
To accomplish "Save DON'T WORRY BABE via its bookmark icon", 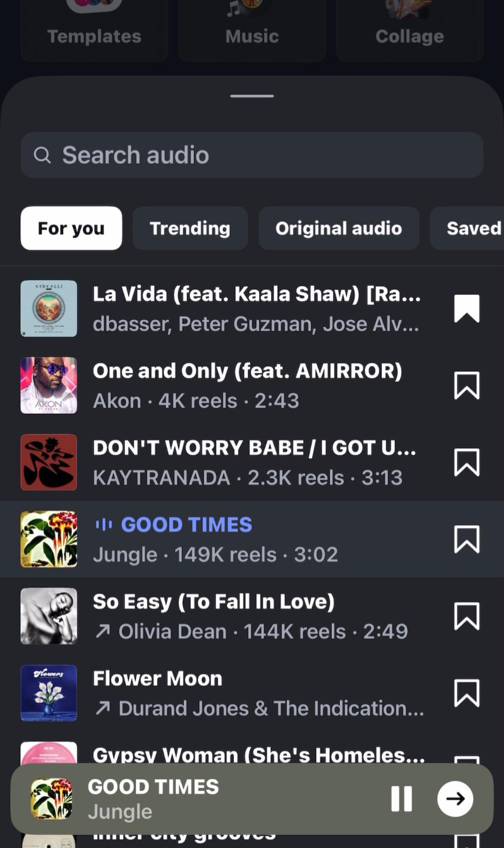I will [x=466, y=462].
